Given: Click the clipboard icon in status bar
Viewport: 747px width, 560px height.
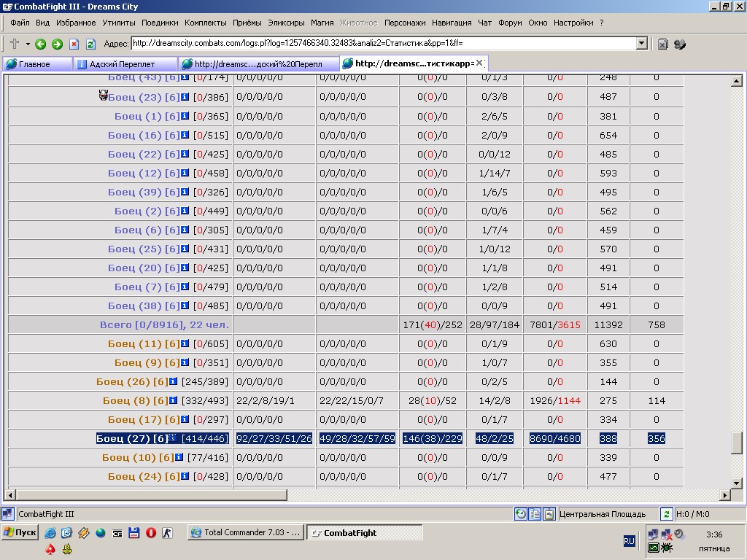Looking at the screenshot, I should click(549, 514).
